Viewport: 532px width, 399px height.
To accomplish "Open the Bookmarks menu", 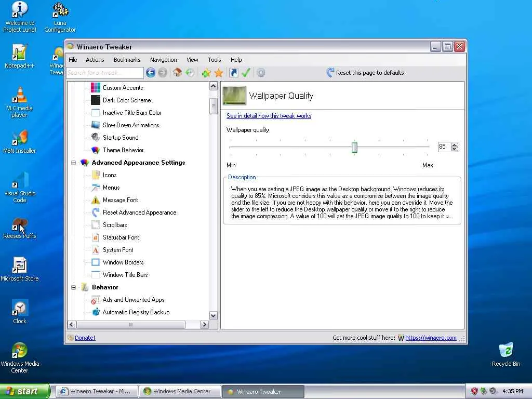I will [127, 60].
